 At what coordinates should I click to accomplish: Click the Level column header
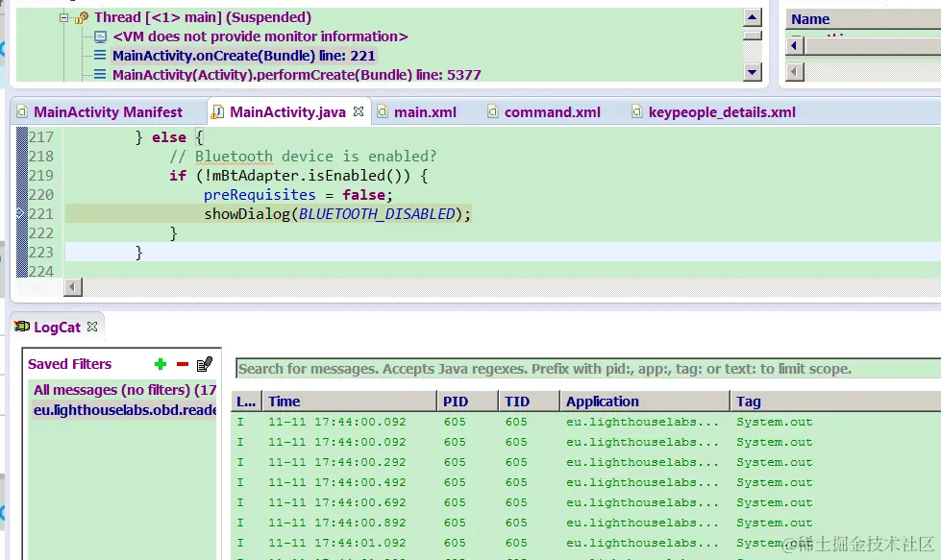pos(247,402)
